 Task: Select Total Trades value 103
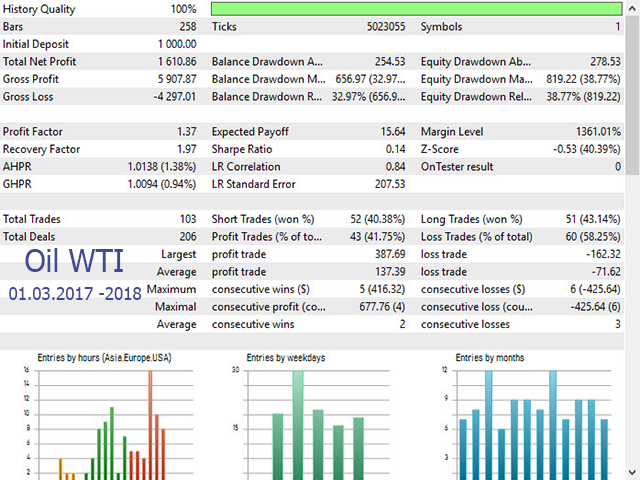click(x=188, y=219)
